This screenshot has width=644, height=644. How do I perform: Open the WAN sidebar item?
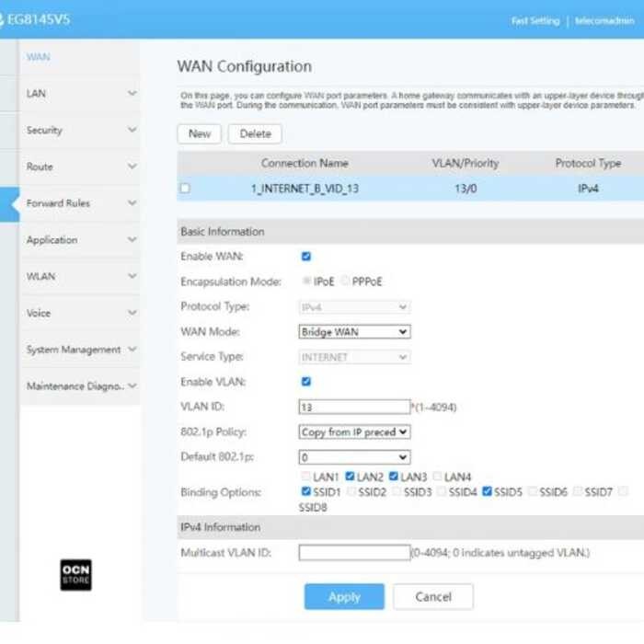(x=39, y=57)
